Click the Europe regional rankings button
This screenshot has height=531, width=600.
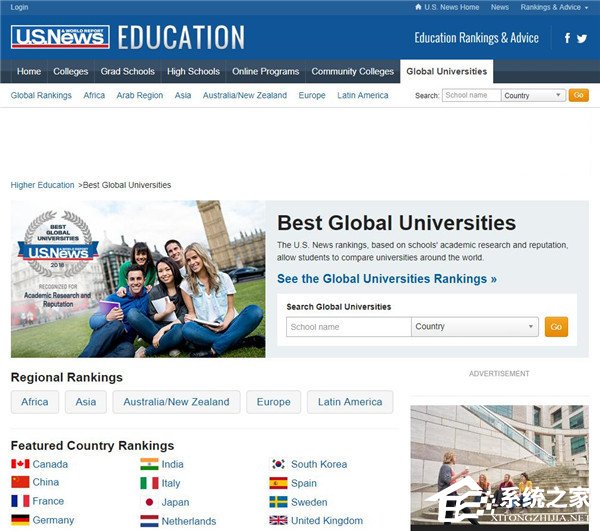click(x=274, y=402)
